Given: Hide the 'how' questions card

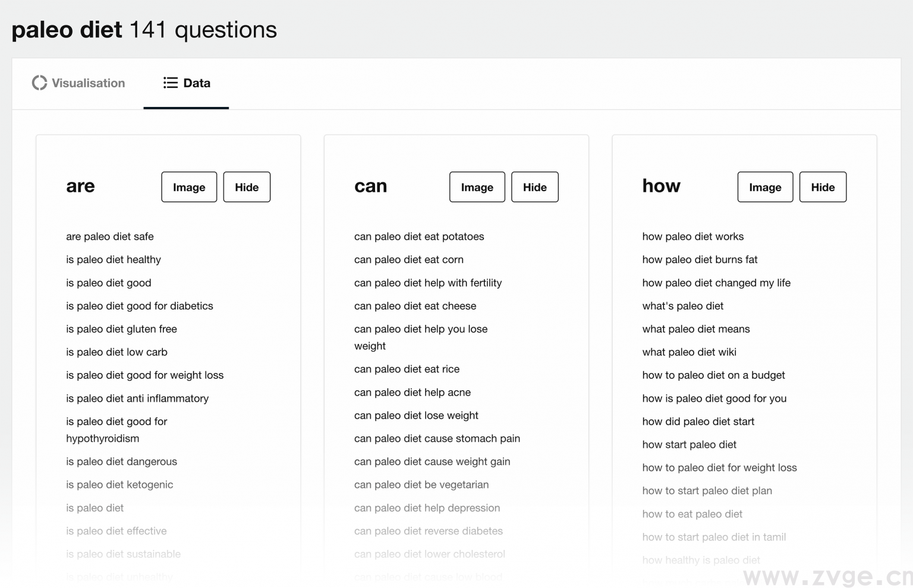Looking at the screenshot, I should [823, 187].
